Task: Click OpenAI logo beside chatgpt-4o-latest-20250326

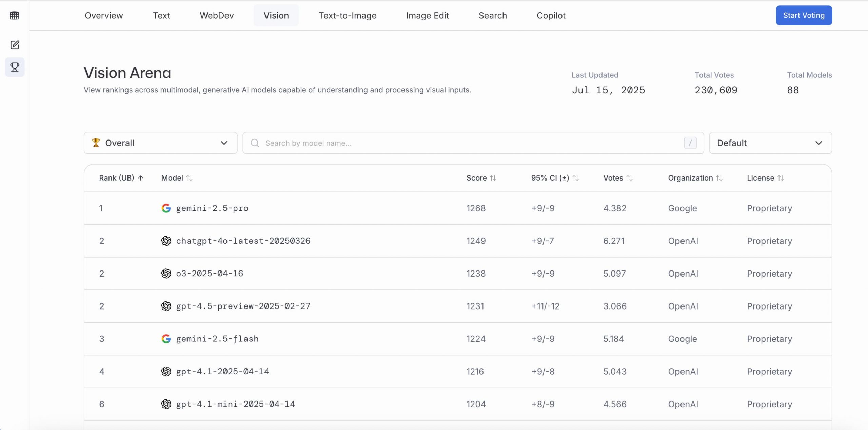Action: [x=166, y=241]
